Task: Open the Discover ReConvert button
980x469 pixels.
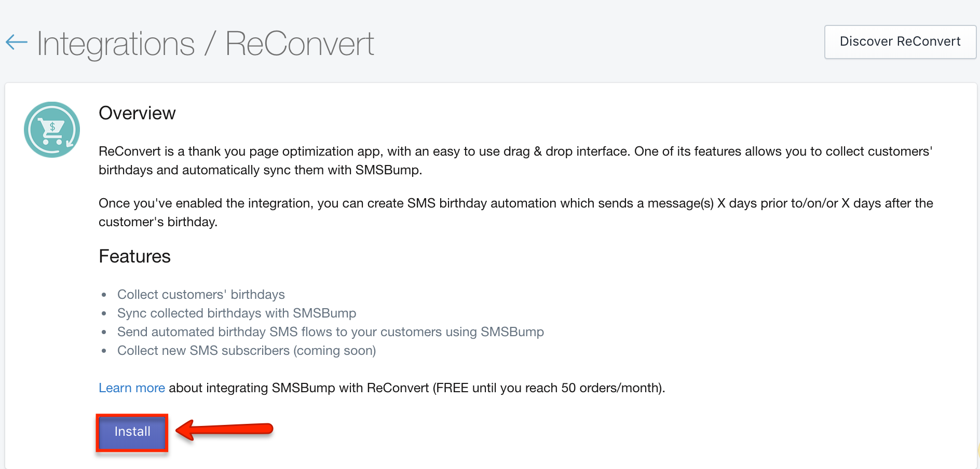Action: 900,42
